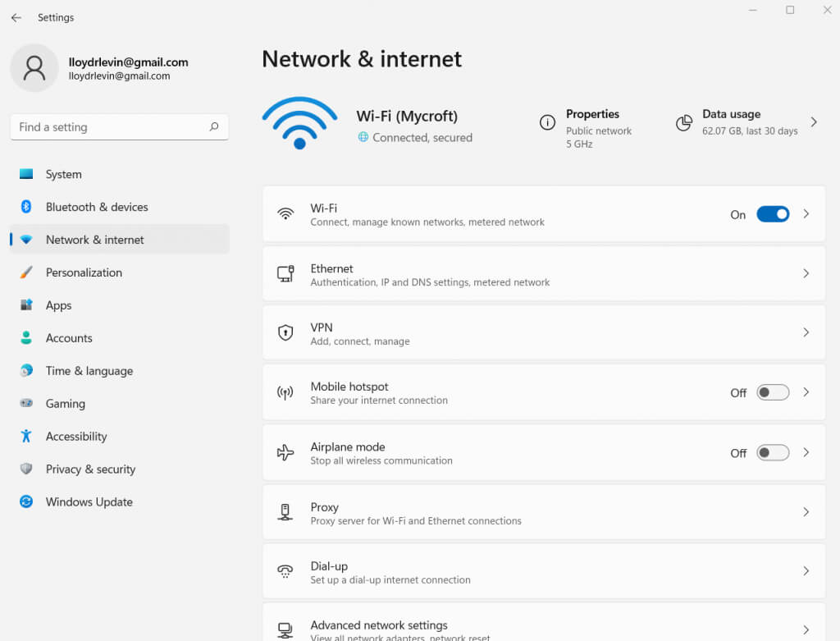The height and width of the screenshot is (641, 840).
Task: Open Data usage details chevron
Action: pos(814,122)
